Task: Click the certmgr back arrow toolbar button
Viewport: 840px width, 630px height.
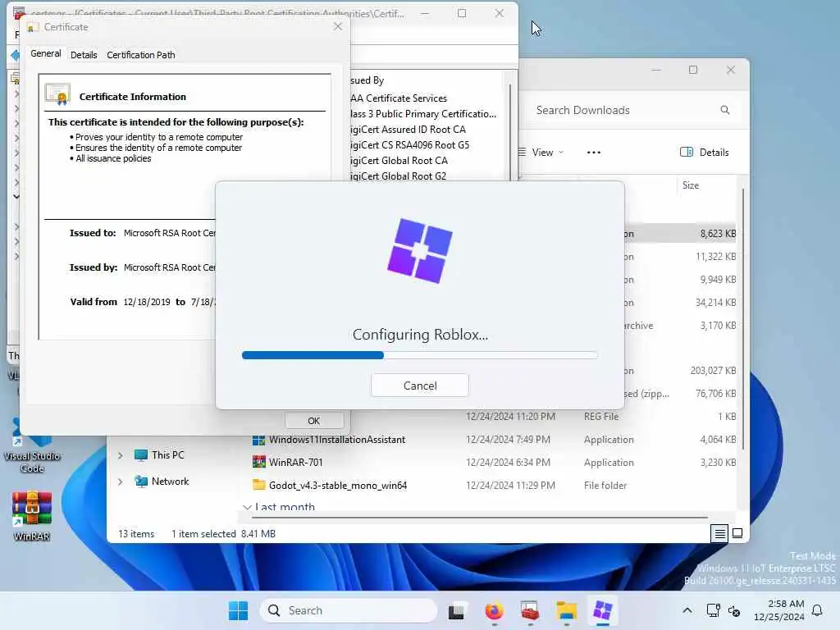Action: coord(15,55)
